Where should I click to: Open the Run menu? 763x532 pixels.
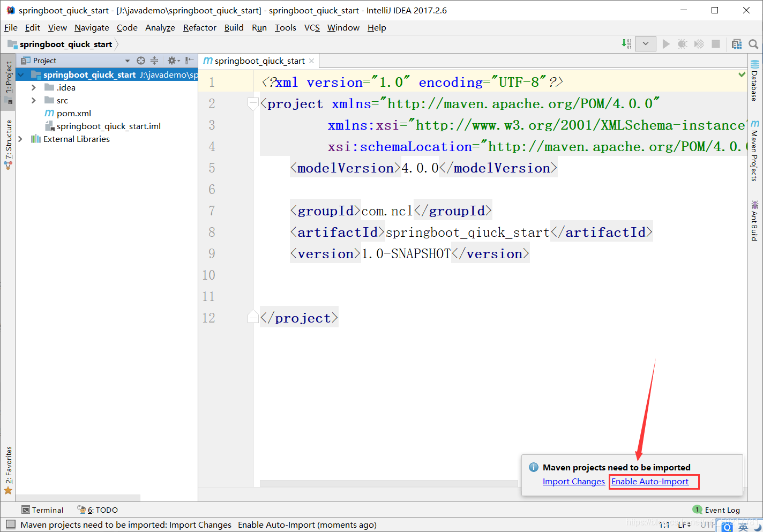259,27
